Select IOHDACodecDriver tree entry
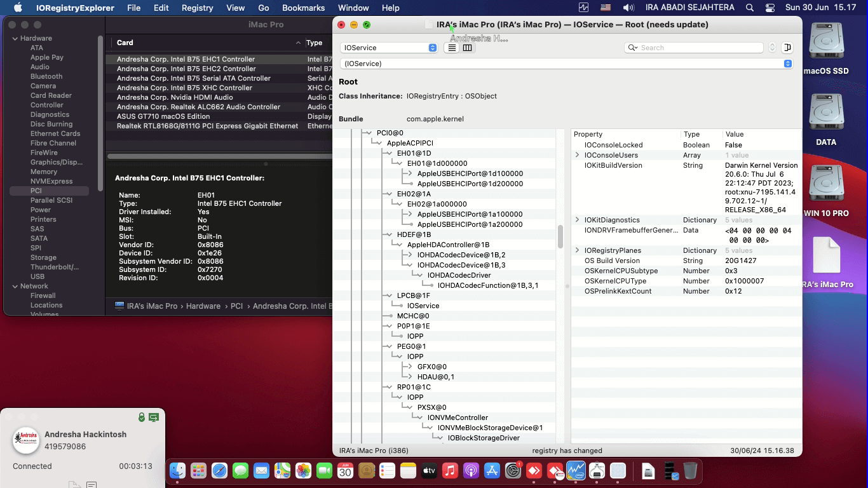 [x=459, y=275]
